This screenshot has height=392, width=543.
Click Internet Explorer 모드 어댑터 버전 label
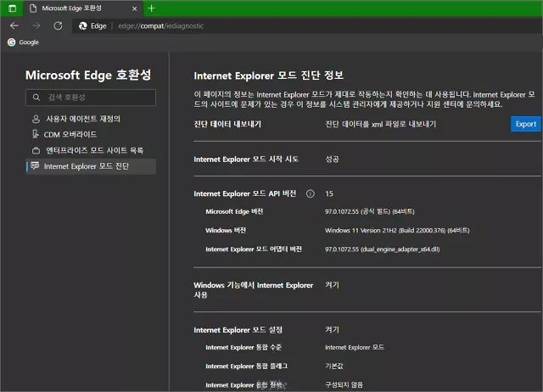pos(254,249)
